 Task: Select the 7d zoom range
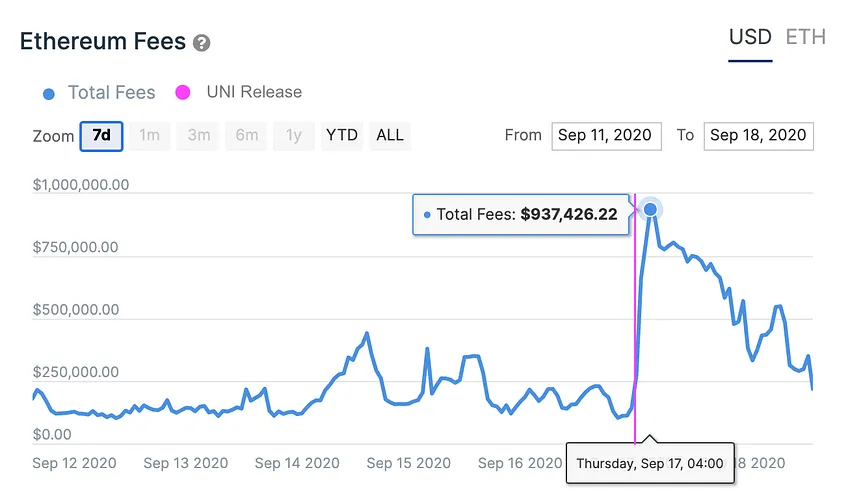(101, 136)
